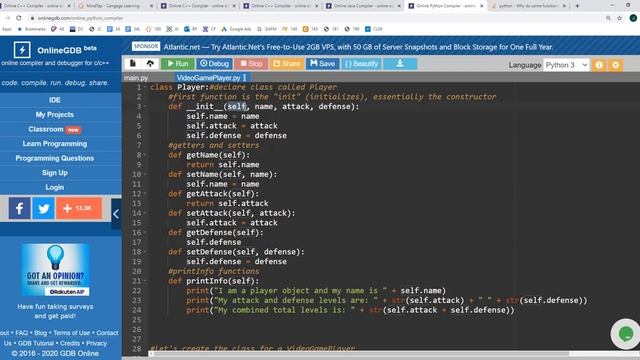640x360 pixels.
Task: Open the Rakuten opinion survey ad
Action: [56, 270]
